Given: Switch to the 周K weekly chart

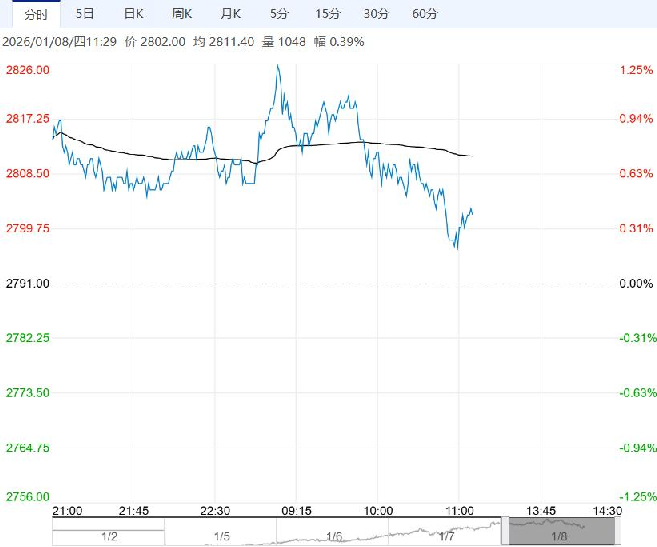Looking at the screenshot, I should pos(181,13).
